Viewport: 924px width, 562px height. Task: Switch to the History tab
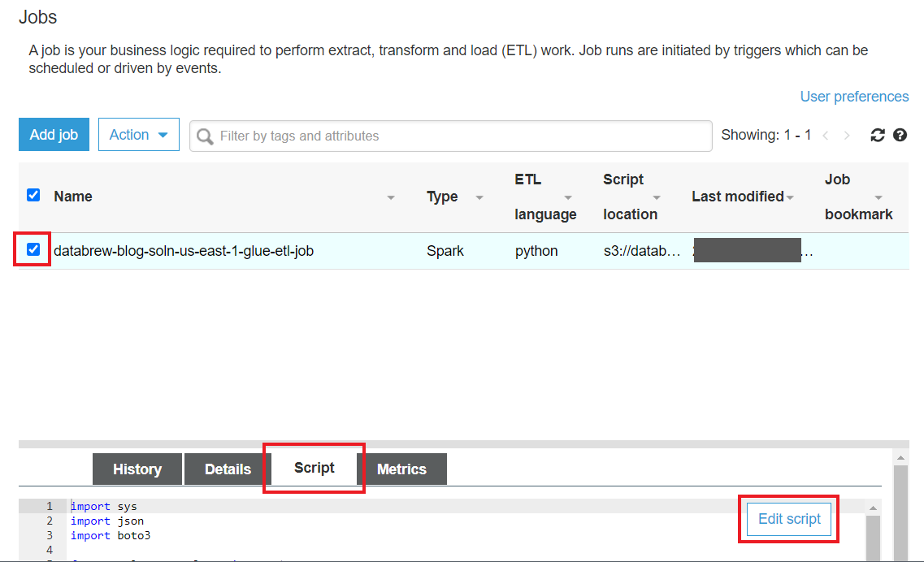[137, 469]
